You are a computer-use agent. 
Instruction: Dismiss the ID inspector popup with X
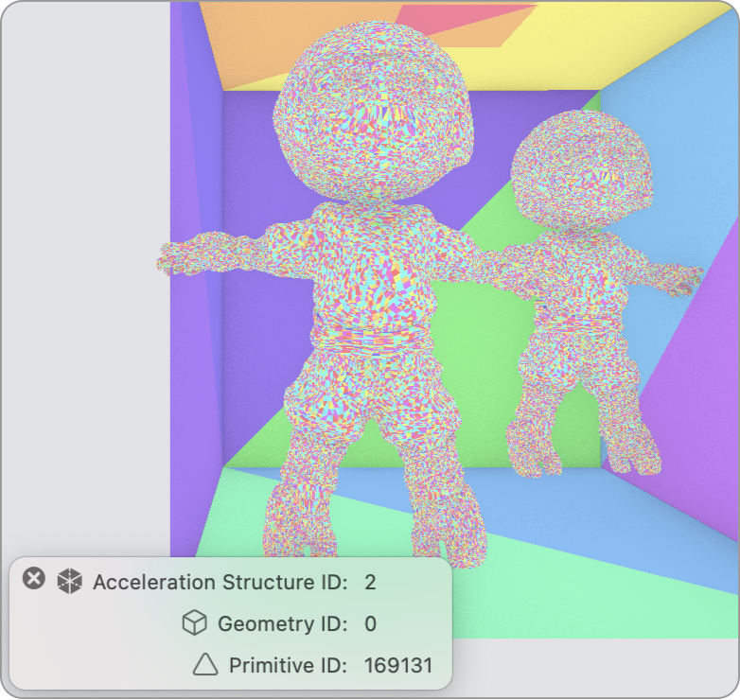click(34, 578)
